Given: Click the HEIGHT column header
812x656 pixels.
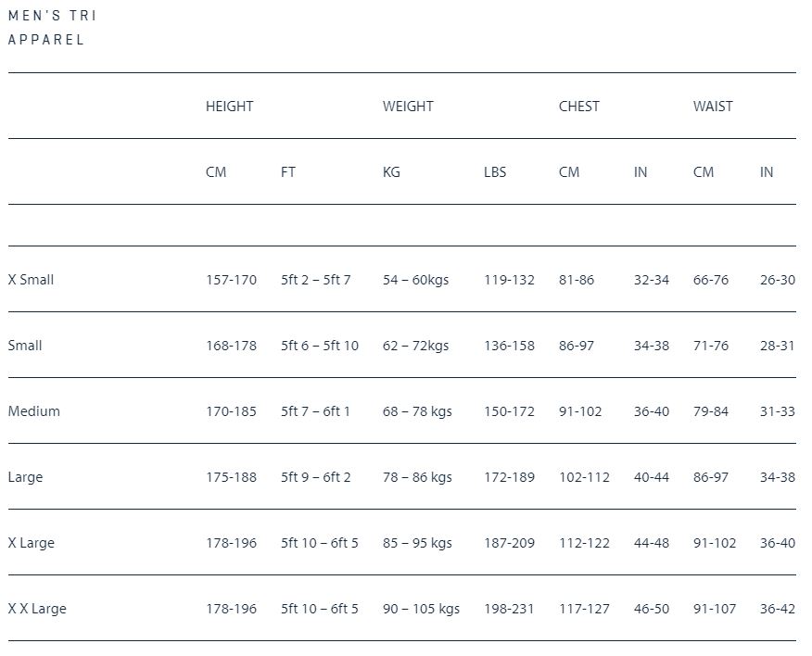Looking at the screenshot, I should coord(229,107).
